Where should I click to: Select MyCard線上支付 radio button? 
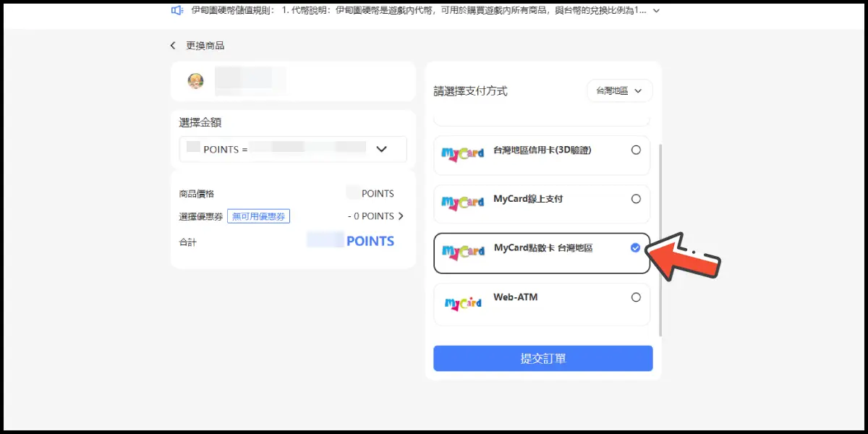point(636,199)
